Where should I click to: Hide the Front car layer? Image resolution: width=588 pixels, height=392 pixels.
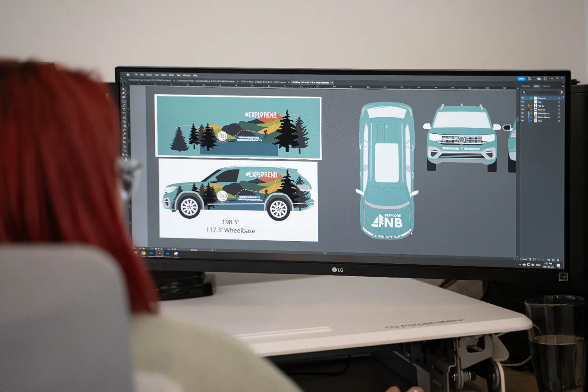click(x=523, y=98)
